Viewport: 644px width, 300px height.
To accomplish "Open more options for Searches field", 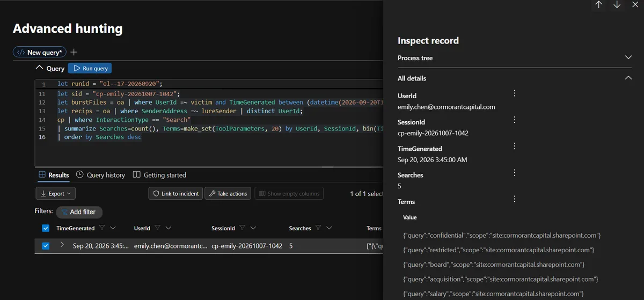I will click(x=514, y=173).
